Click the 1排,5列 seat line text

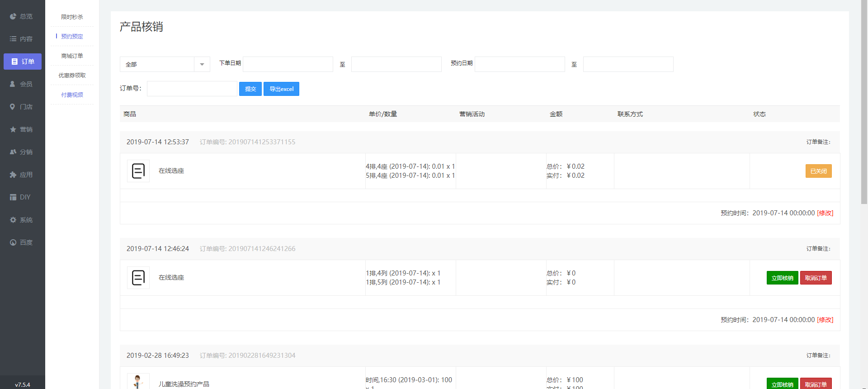coord(403,282)
